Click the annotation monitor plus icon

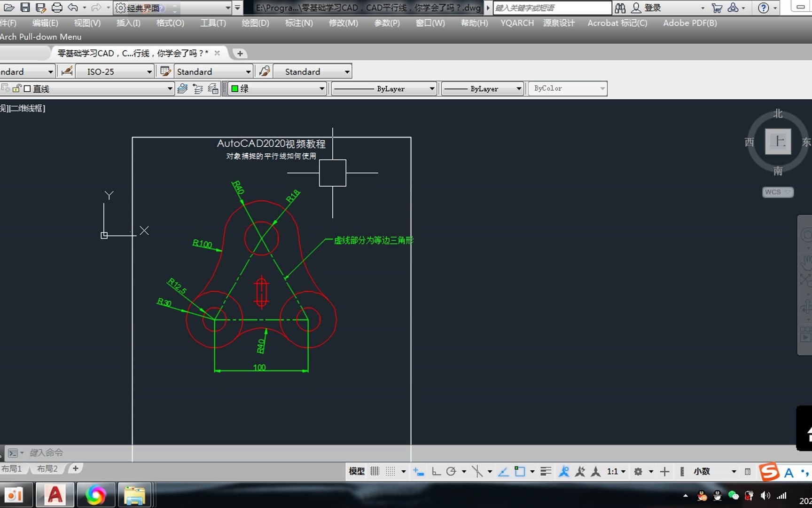click(x=664, y=471)
